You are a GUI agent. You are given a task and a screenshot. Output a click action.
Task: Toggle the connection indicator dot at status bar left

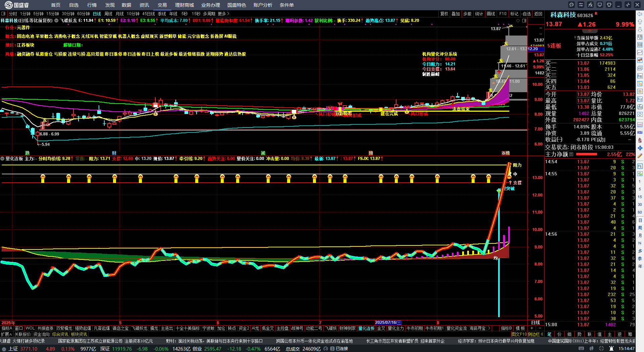pos(4,349)
